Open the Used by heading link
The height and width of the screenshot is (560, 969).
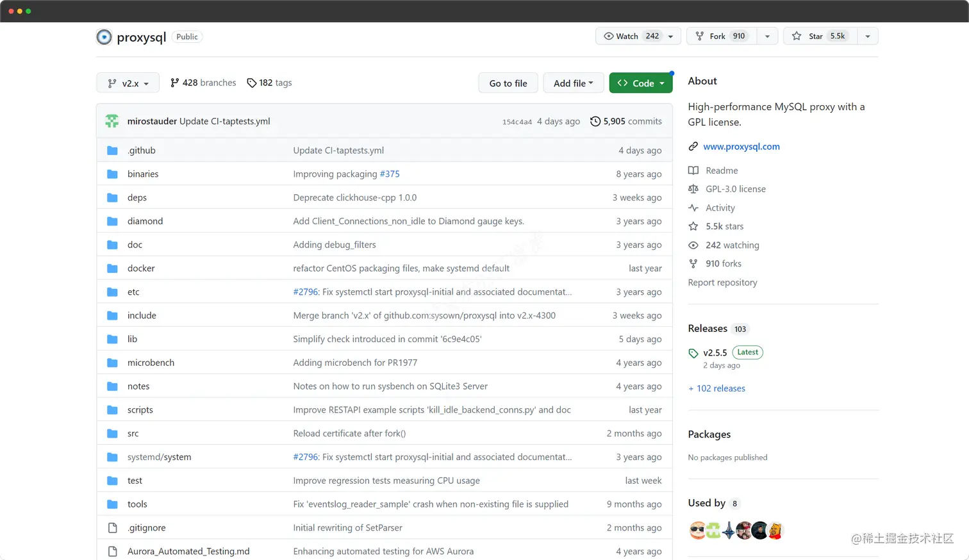coord(707,503)
